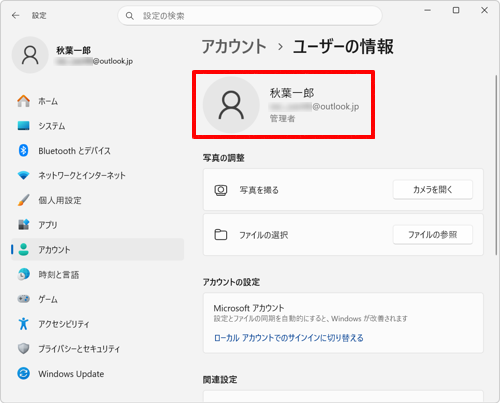This screenshot has width=500, height=403.
Task: Click the search magnifier icon
Action: coord(130,16)
